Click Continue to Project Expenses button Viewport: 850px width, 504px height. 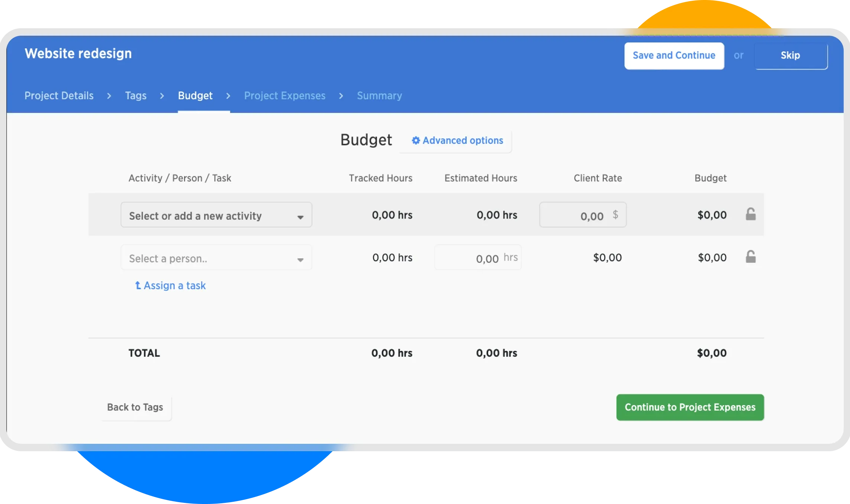coord(690,407)
